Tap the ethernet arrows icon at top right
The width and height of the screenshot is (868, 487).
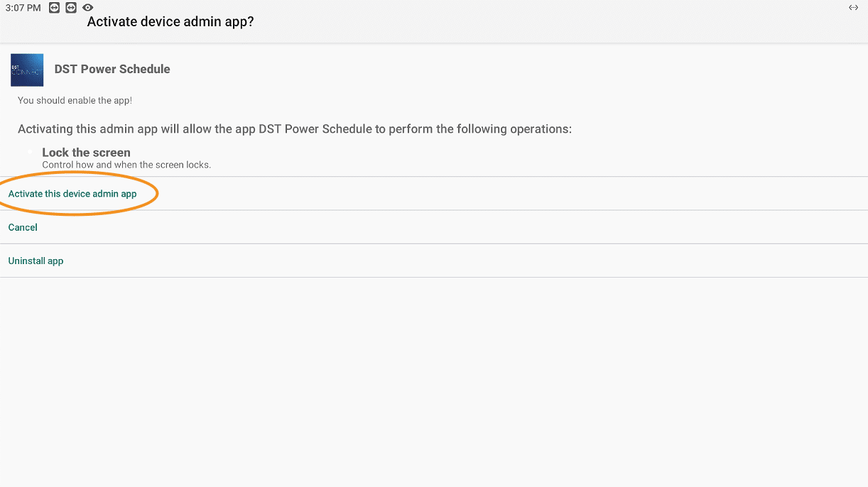pos(853,8)
